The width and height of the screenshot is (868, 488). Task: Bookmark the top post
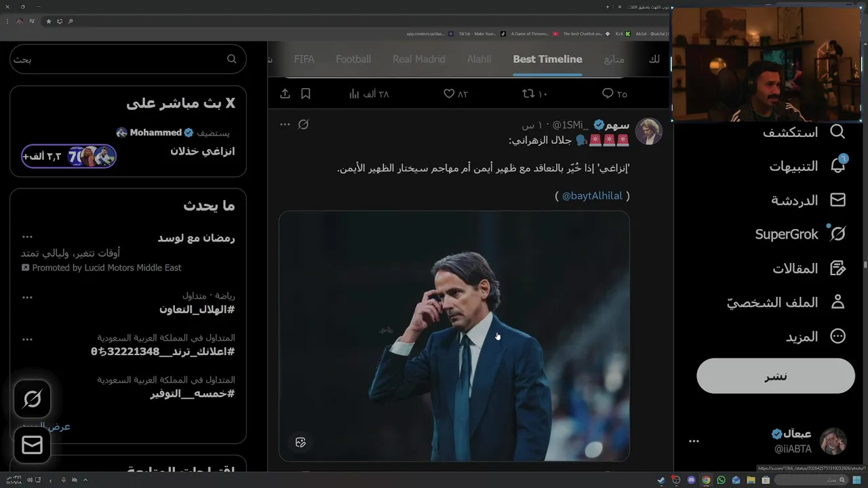click(x=305, y=94)
